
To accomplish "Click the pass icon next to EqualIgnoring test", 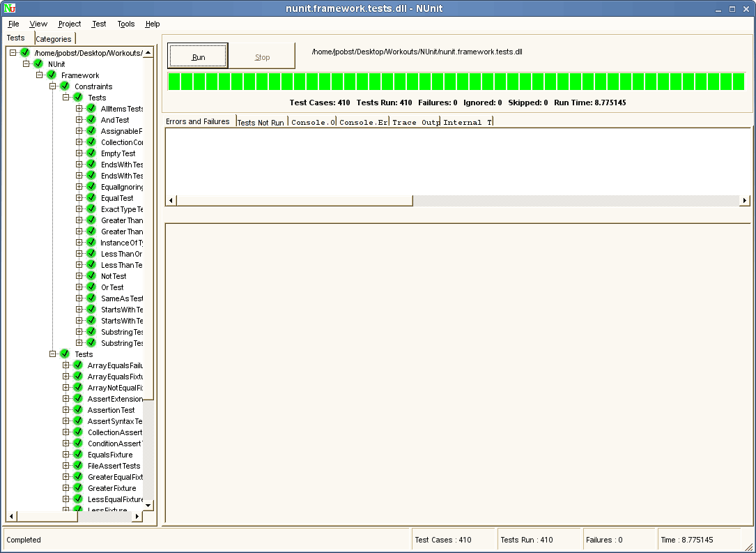I will (x=91, y=186).
